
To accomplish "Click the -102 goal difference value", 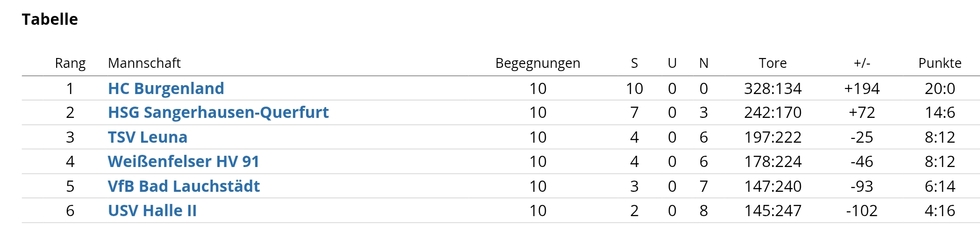I will click(x=862, y=211).
